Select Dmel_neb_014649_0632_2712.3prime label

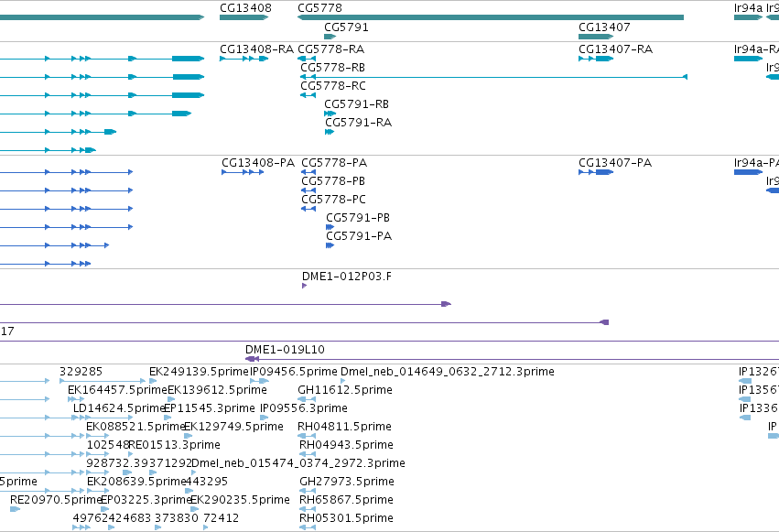click(447, 372)
